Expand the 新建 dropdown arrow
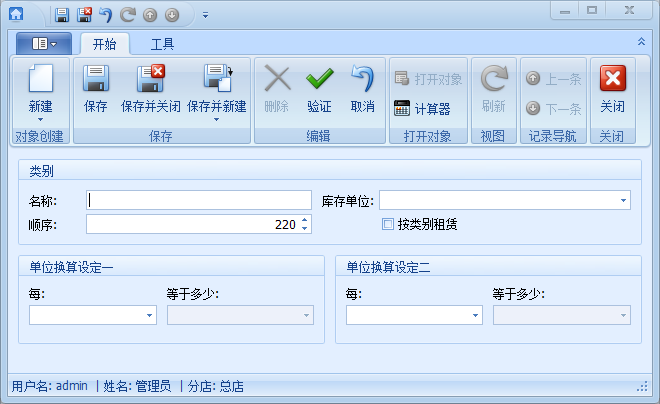Screen dimensions: 660x404 click(40, 120)
